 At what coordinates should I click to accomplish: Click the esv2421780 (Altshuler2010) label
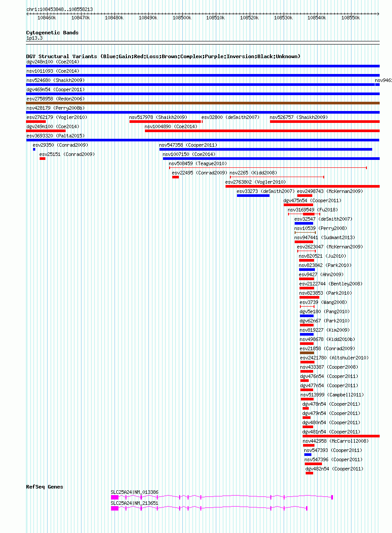[334, 358]
